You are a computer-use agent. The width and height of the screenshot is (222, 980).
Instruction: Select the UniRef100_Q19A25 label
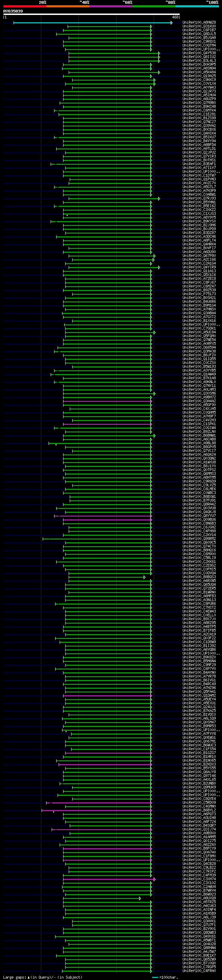[199, 76]
